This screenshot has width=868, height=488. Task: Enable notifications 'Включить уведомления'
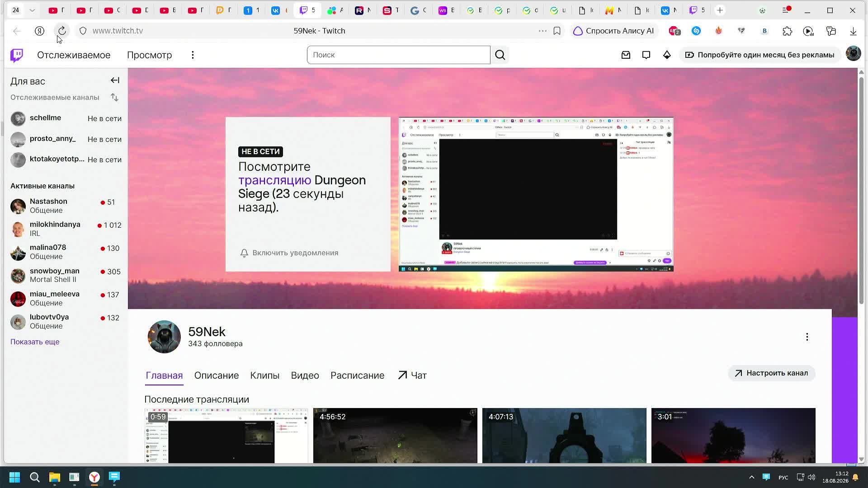click(x=289, y=253)
